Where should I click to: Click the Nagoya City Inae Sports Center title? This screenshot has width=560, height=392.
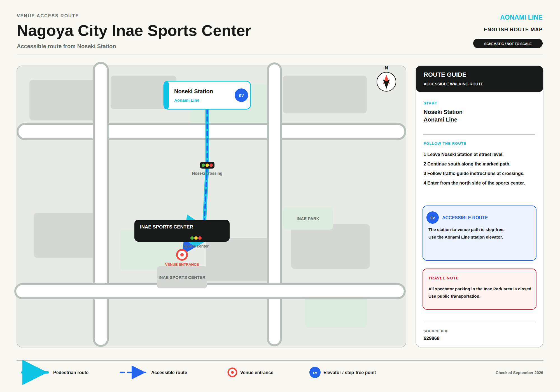tap(134, 31)
